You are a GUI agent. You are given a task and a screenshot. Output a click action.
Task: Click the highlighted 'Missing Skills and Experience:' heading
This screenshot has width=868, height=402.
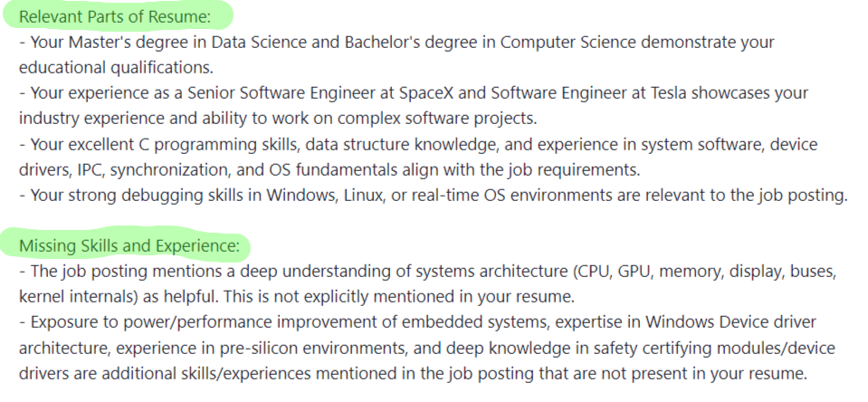tap(129, 245)
